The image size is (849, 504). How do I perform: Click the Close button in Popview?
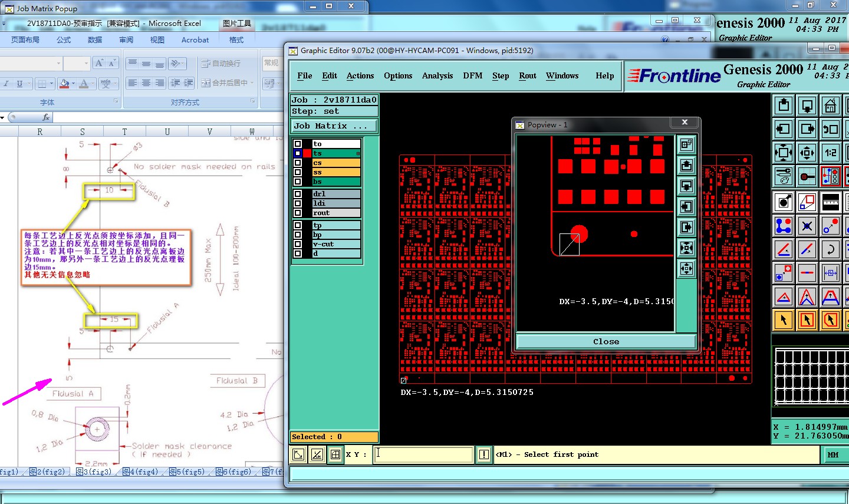(606, 342)
